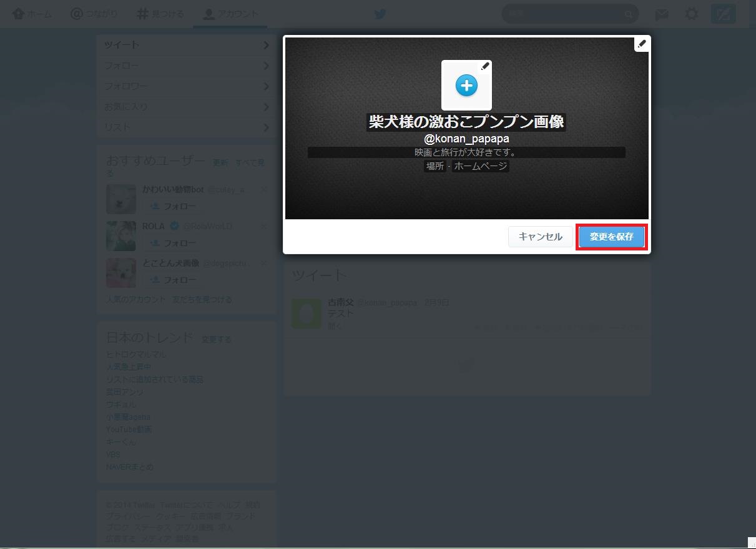
Task: Click 古南父 author name on the tweet
Action: 341,302
